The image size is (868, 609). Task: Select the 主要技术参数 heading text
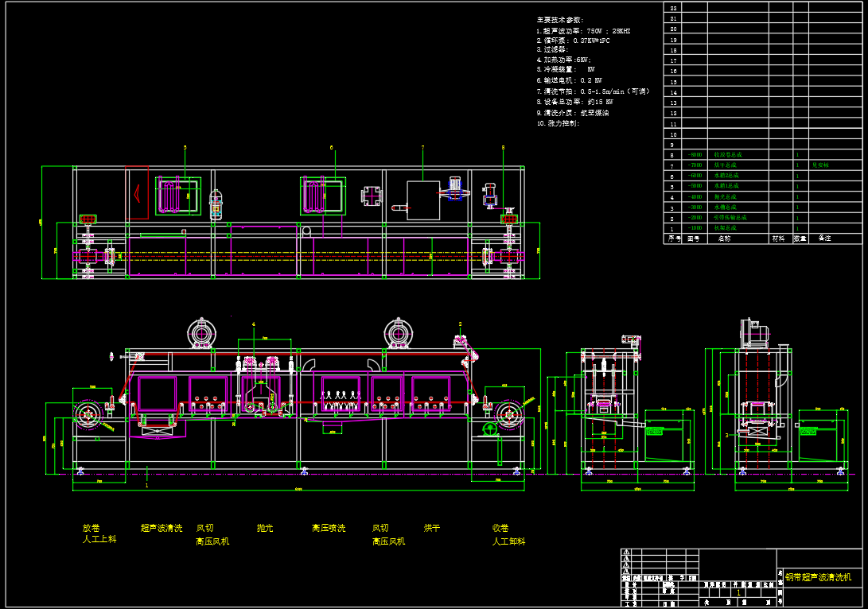560,20
